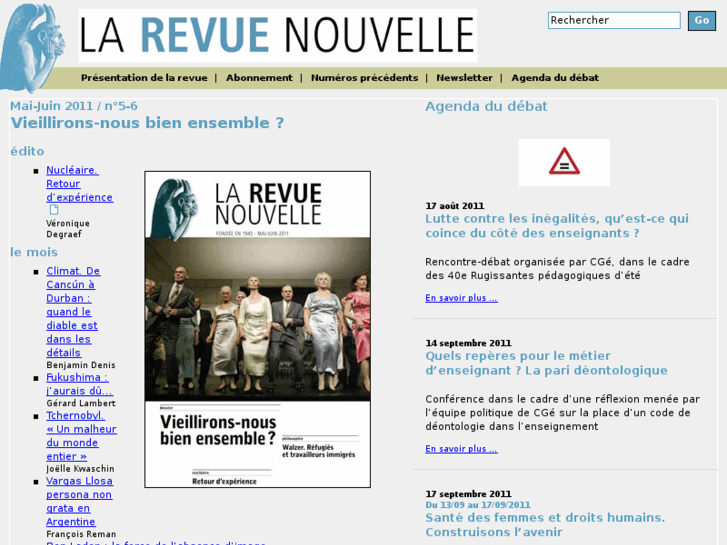Open Agenda du débat menu item

coord(555,78)
